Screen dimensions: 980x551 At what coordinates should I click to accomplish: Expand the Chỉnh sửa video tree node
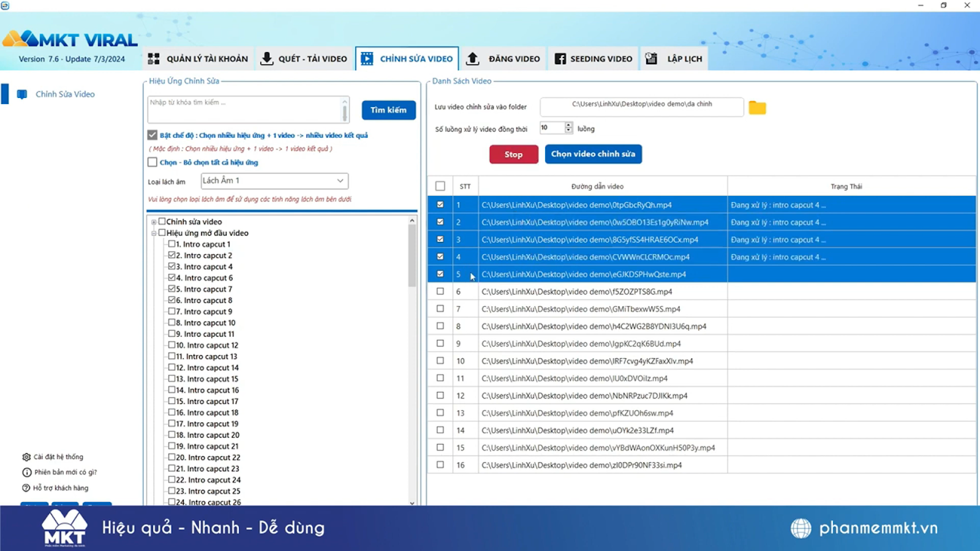154,222
